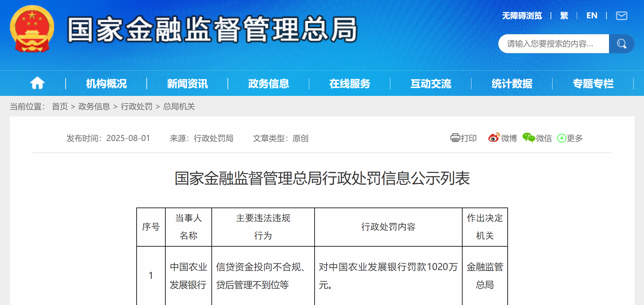This screenshot has height=305, width=644.
Task: Click row number 1 cell
Action: (151, 276)
